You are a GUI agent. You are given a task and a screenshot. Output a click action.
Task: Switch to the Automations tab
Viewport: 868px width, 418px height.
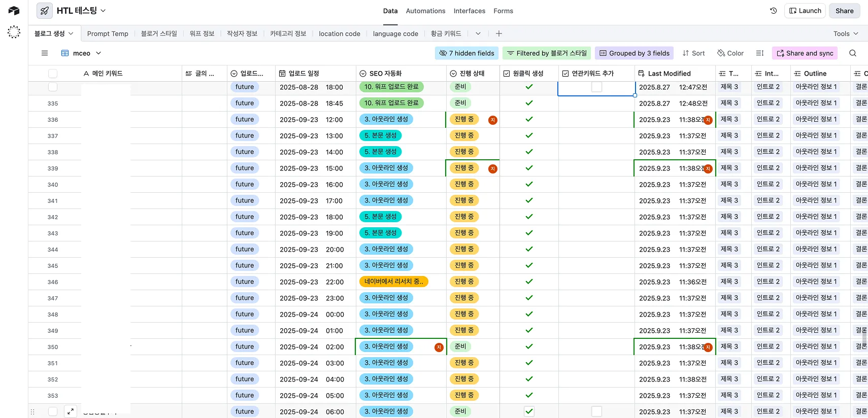(425, 11)
